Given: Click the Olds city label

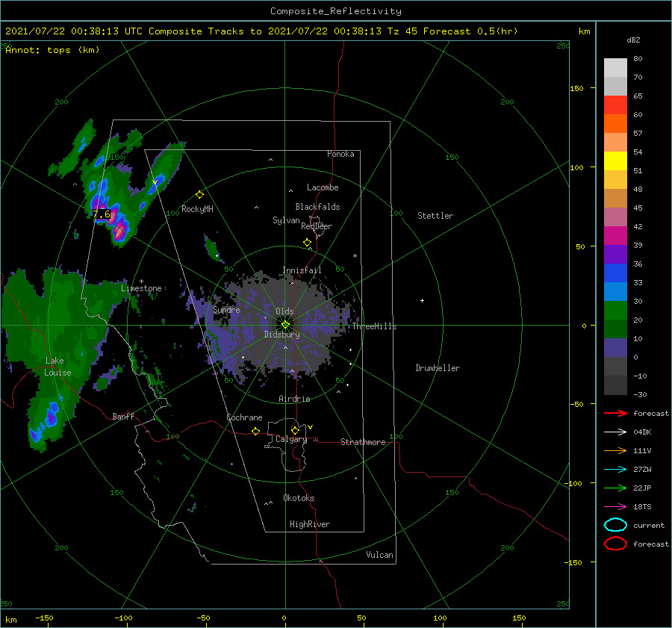Looking at the screenshot, I should [284, 311].
